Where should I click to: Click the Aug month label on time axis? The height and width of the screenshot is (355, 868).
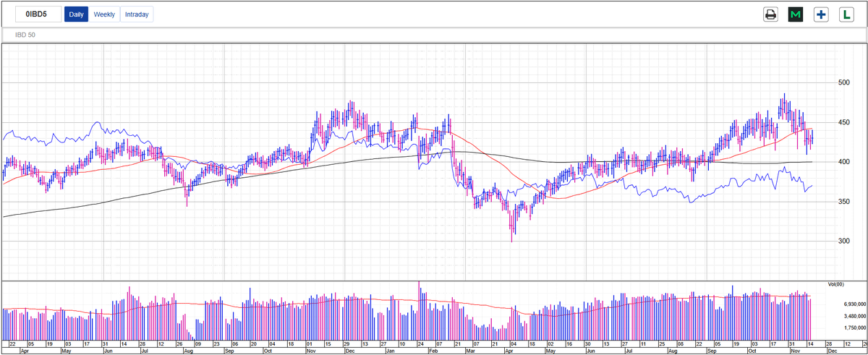coord(190,351)
